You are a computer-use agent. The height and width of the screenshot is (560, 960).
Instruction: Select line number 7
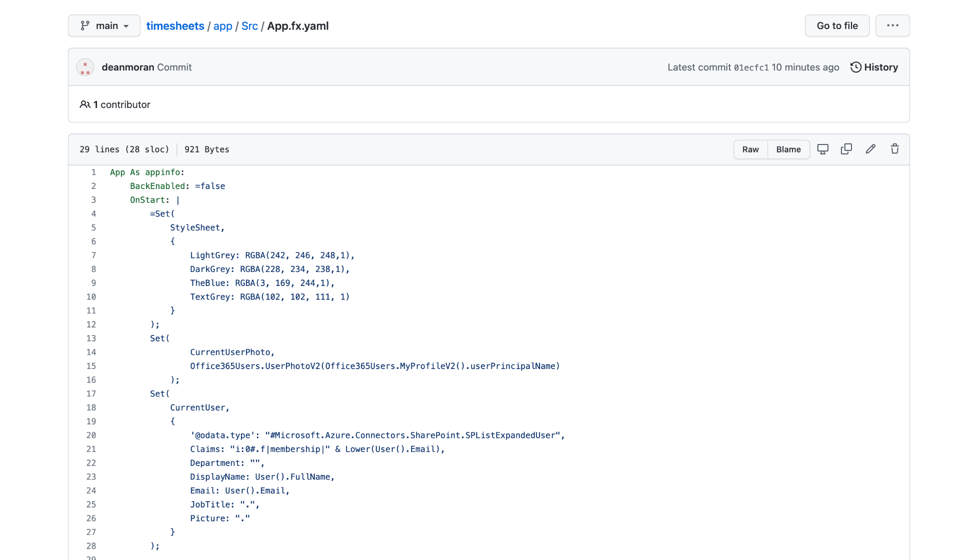point(93,255)
